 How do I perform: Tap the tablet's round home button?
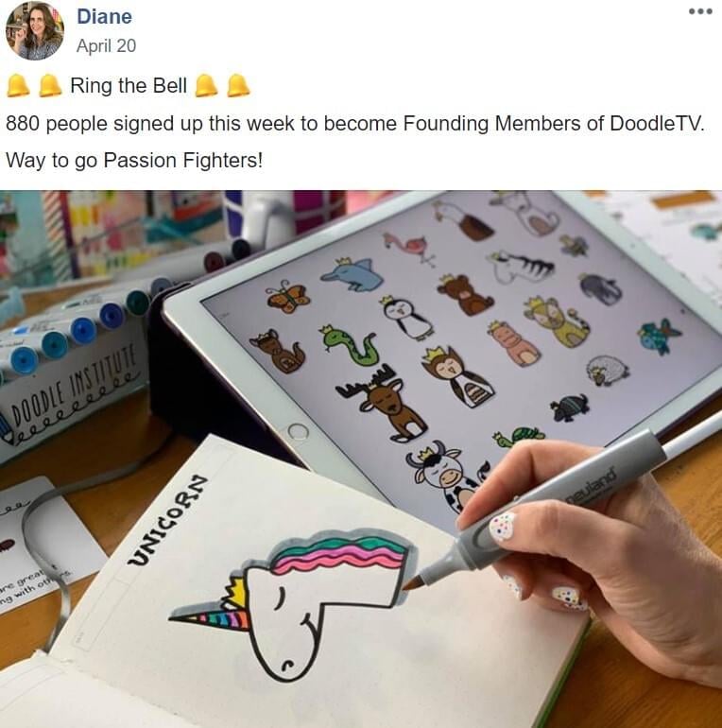(x=298, y=431)
